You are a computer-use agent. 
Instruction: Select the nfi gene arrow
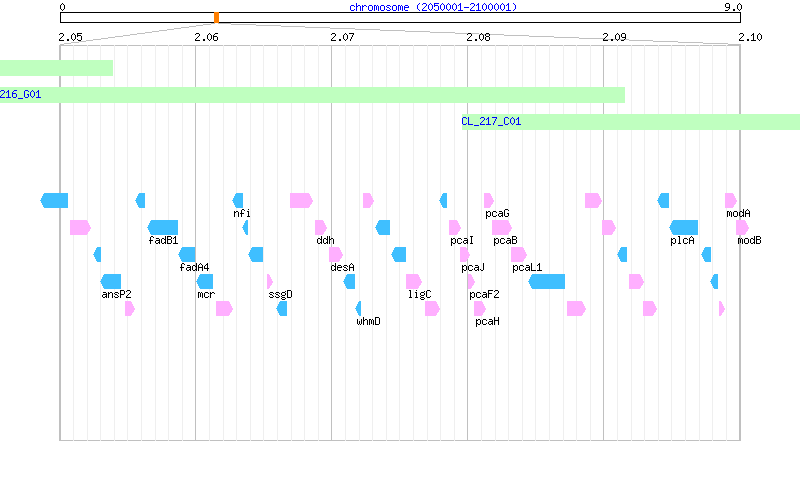pyautogui.click(x=238, y=201)
